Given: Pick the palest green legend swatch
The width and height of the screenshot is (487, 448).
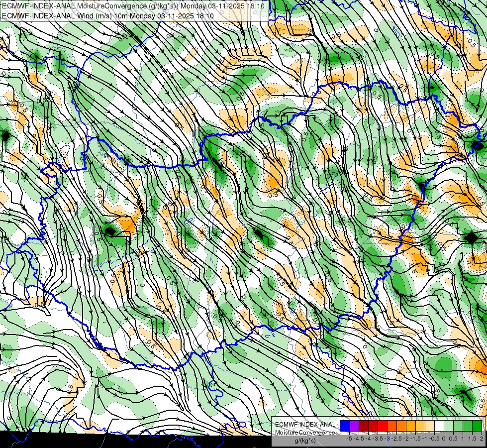Looking at the screenshot, I should click(449, 426).
